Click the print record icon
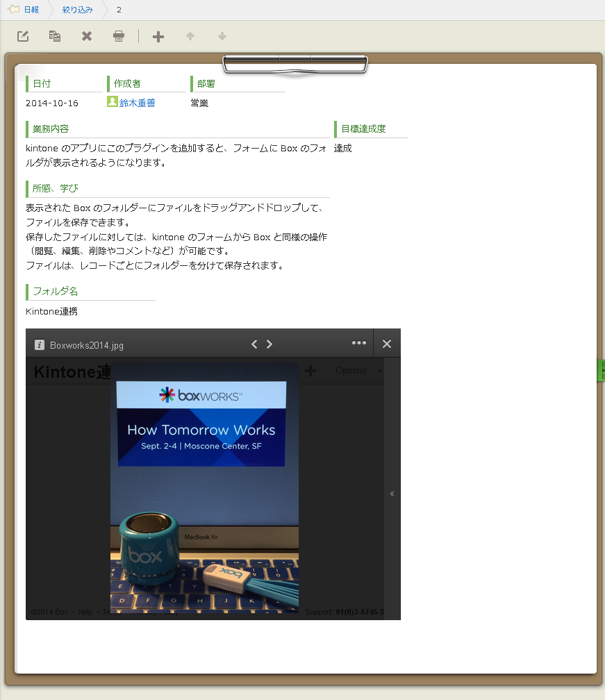Image resolution: width=605 pixels, height=700 pixels. 119,36
